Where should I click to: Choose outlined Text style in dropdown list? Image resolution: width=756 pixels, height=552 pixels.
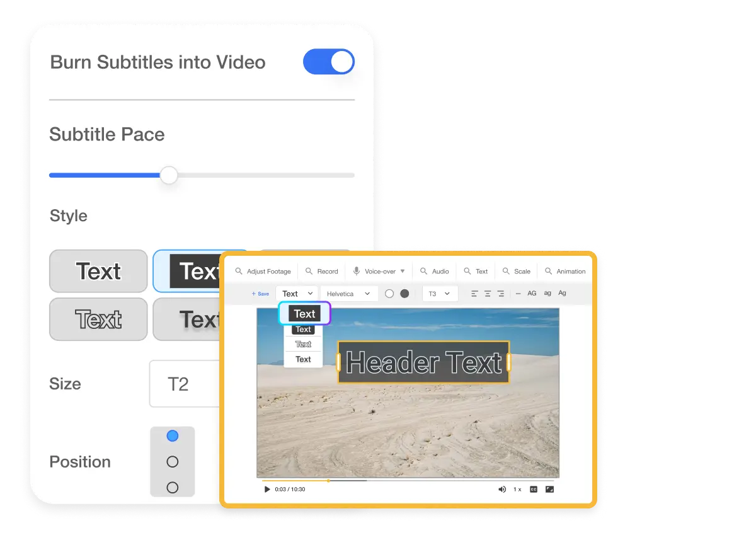pos(303,344)
